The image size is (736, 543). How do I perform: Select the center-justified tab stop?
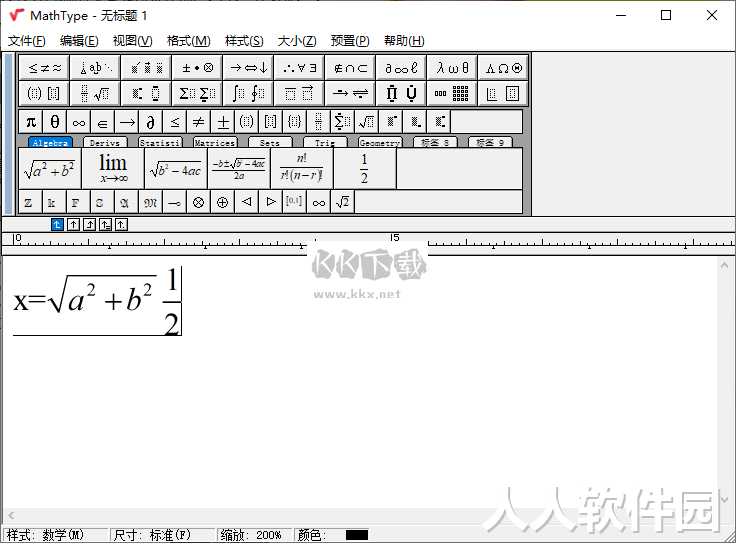(73, 225)
